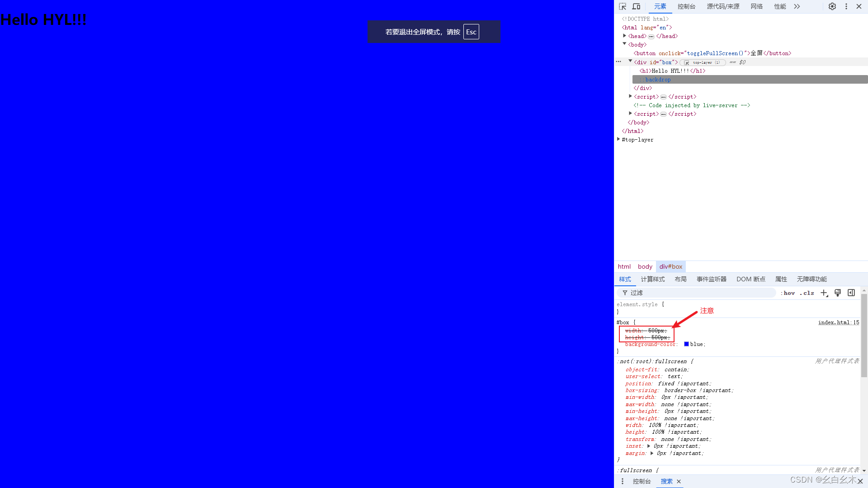This screenshot has width=868, height=488.
Task: Expand the #top-layer node
Action: pyautogui.click(x=618, y=139)
